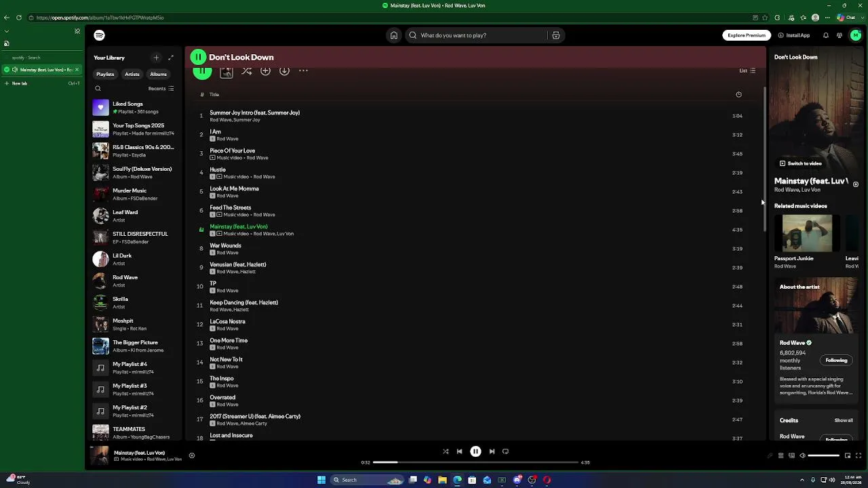Filter library by Albums
Viewport: 868px width, 488px height.
coord(158,74)
